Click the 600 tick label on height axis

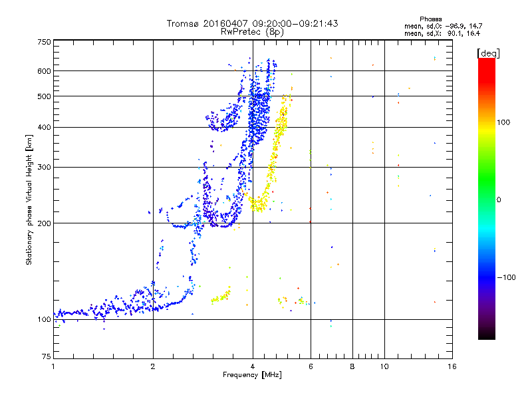(x=44, y=71)
